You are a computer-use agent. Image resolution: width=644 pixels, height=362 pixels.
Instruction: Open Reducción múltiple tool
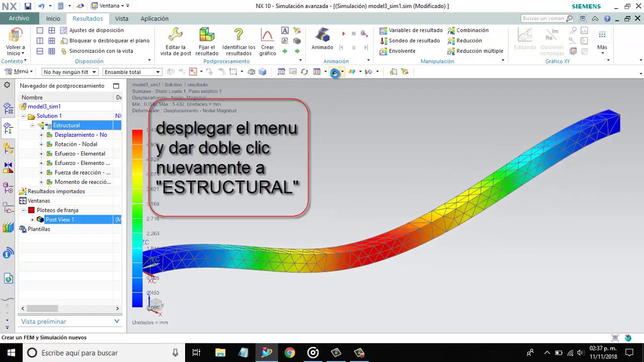(475, 51)
